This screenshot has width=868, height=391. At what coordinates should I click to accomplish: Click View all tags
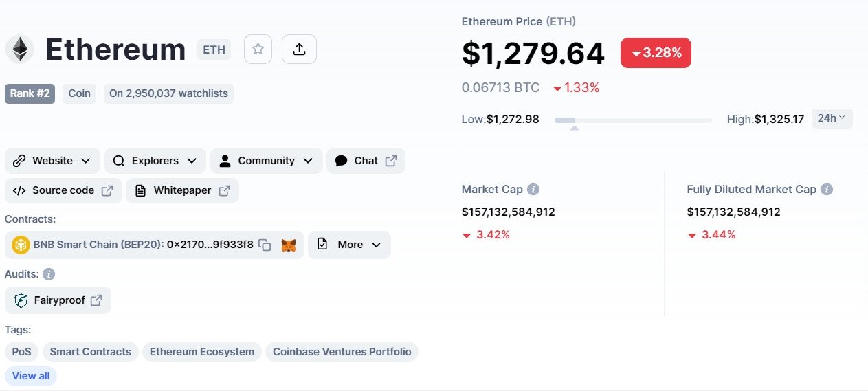[31, 376]
